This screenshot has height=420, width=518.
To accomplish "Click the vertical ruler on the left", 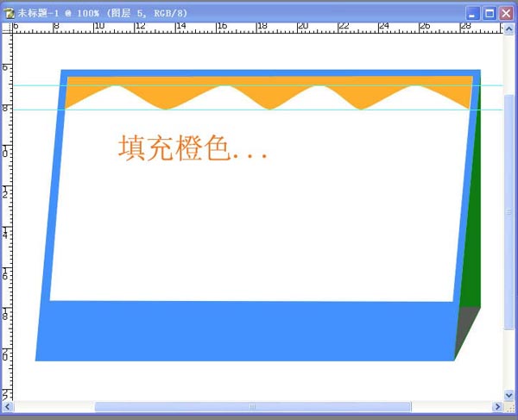I will pos(7,216).
